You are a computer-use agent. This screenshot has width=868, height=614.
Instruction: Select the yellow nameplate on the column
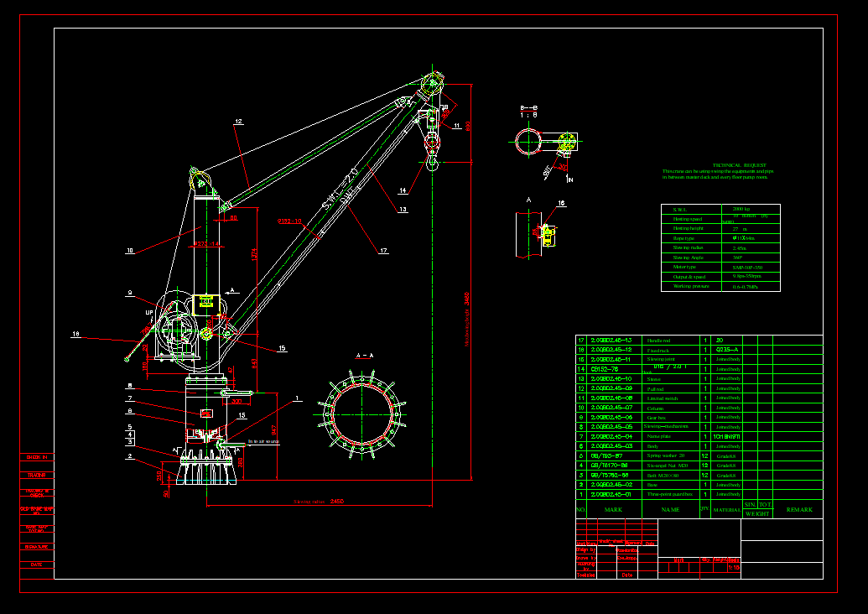click(x=205, y=304)
